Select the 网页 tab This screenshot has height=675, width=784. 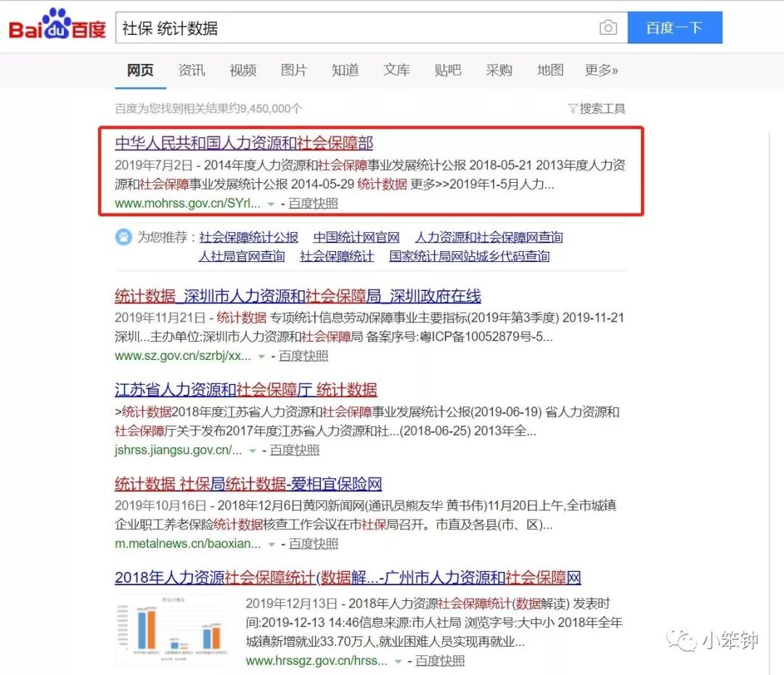tap(140, 70)
